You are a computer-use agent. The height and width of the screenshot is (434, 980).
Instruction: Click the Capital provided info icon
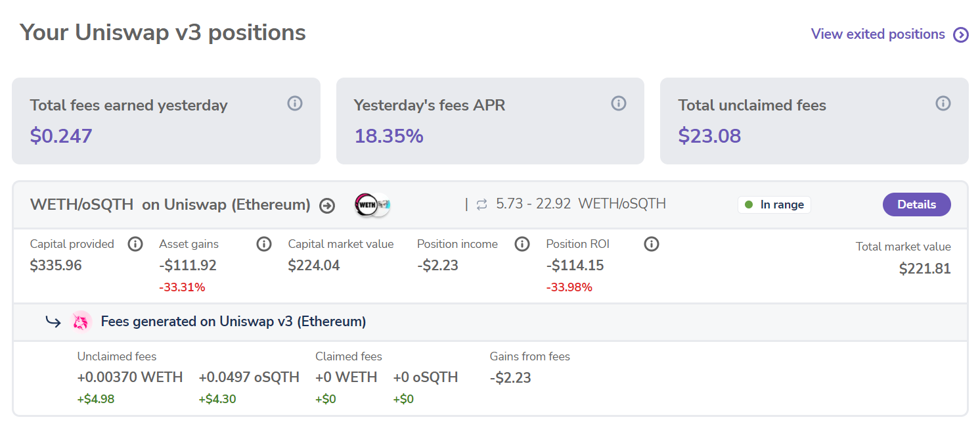point(135,244)
